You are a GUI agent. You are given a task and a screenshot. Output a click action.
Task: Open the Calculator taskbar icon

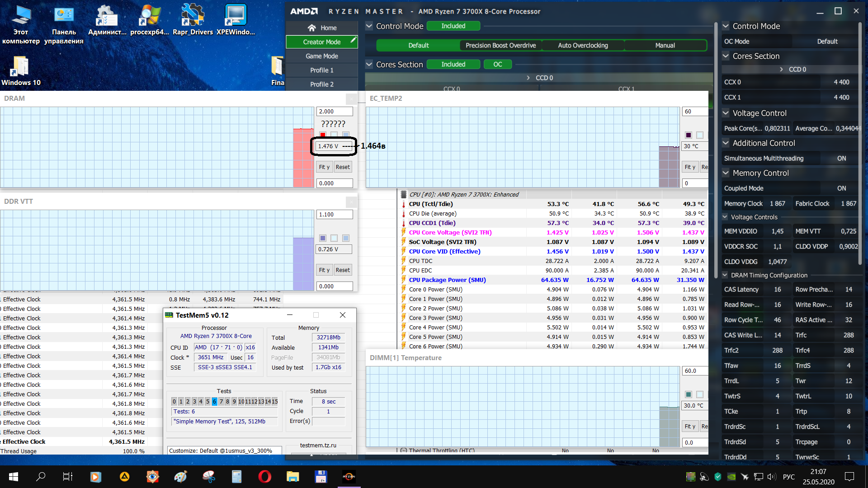[236, 476]
